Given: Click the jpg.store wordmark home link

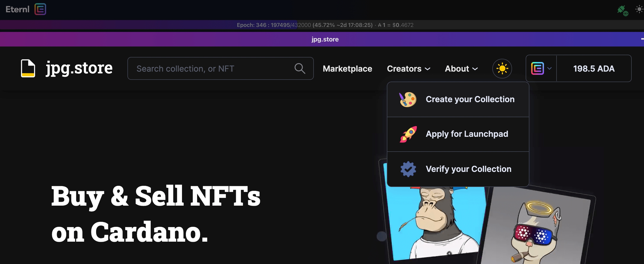Looking at the screenshot, I should pyautogui.click(x=79, y=68).
